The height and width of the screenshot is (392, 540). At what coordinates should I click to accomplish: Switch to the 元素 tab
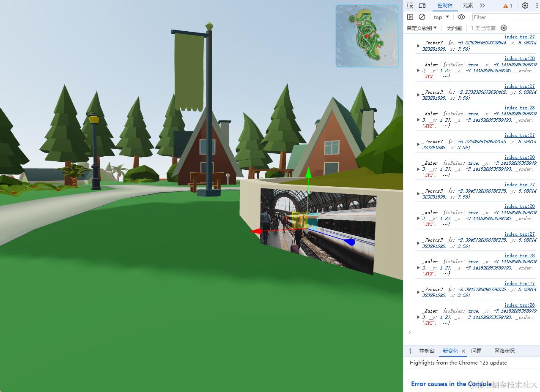[468, 5]
